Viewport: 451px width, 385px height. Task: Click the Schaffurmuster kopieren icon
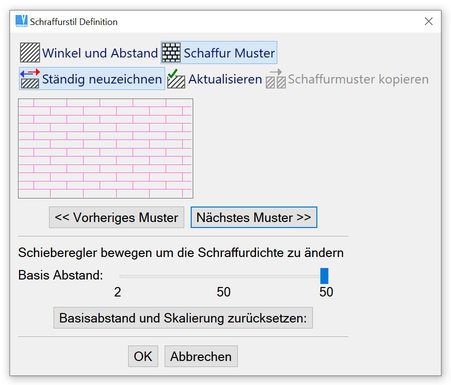[276, 79]
